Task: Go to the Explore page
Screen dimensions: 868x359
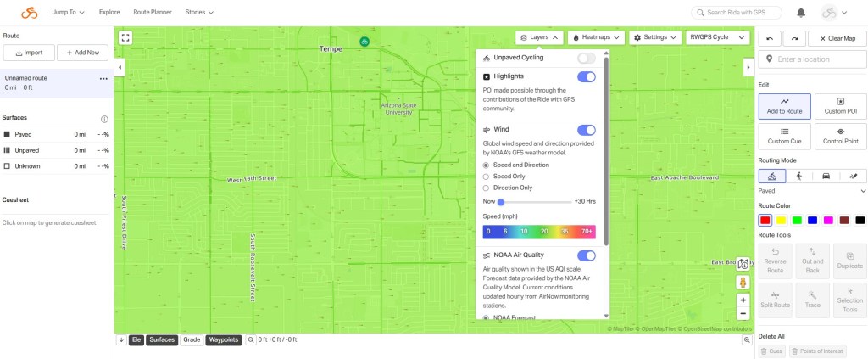Action: point(109,12)
